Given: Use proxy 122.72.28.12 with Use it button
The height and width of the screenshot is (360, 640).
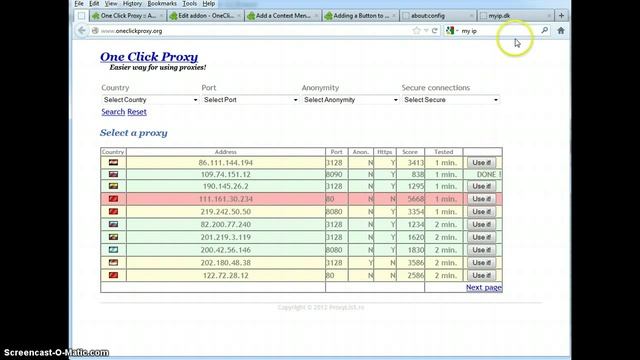Looking at the screenshot, I should coord(482,276).
